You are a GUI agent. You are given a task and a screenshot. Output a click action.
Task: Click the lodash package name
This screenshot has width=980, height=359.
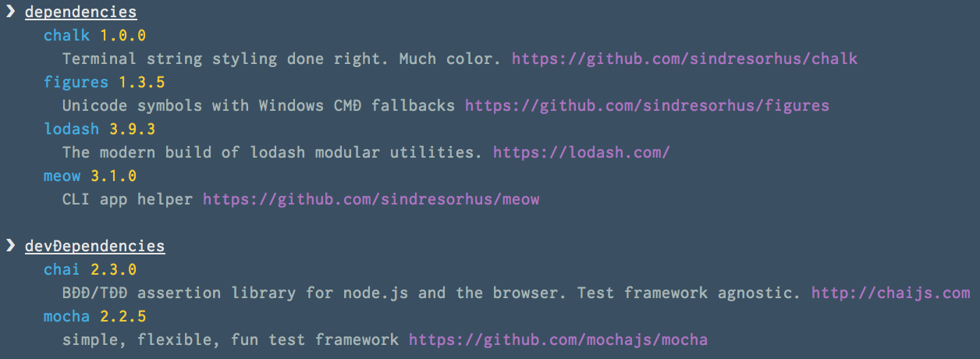coord(71,129)
